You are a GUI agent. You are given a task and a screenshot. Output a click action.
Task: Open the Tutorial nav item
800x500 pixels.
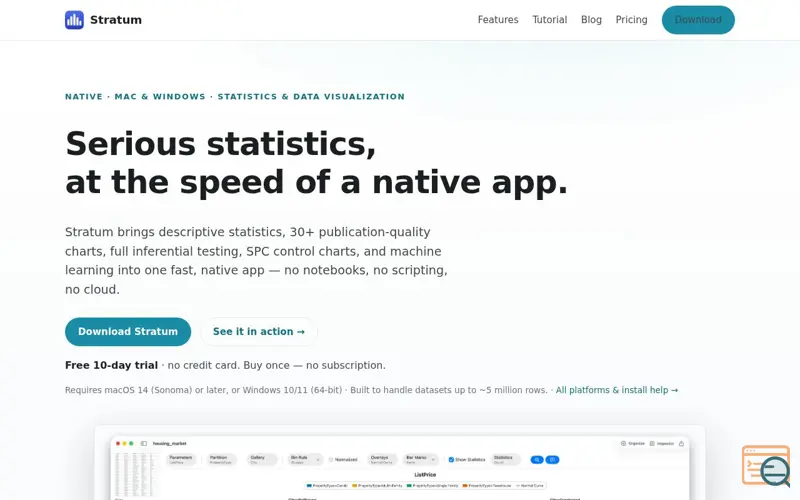click(x=549, y=20)
